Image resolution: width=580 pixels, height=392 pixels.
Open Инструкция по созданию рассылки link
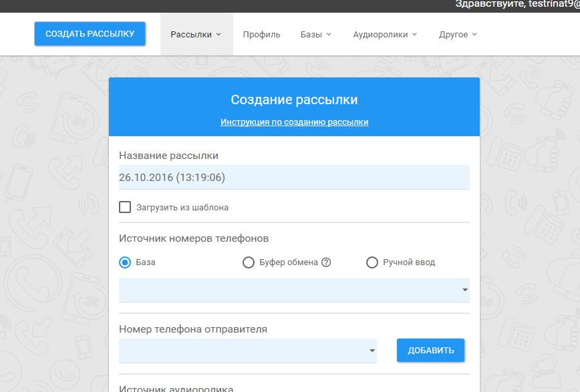[294, 122]
